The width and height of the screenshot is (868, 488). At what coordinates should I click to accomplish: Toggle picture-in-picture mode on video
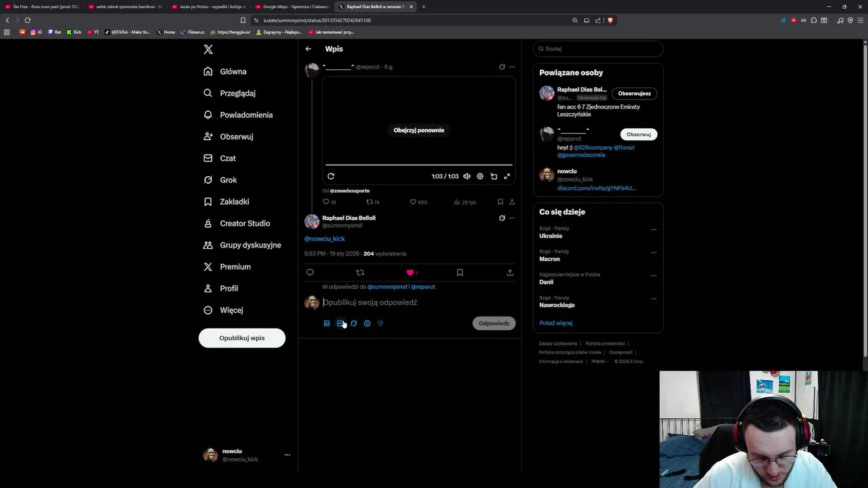494,176
